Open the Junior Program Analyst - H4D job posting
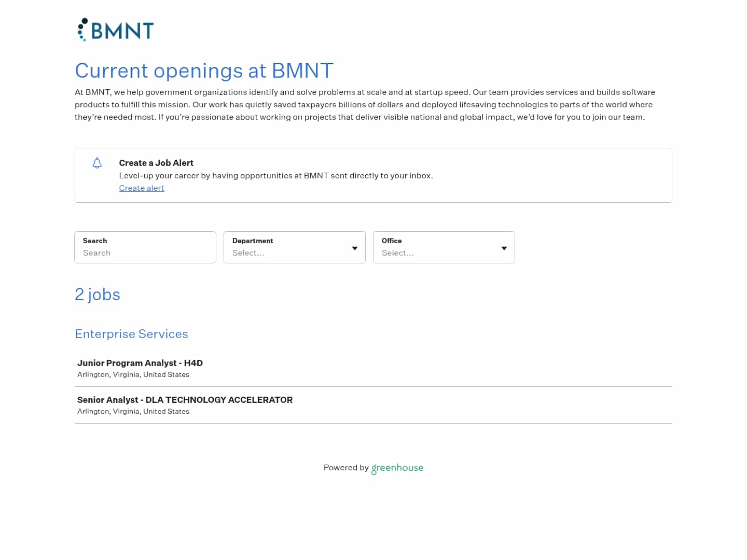 (x=140, y=363)
